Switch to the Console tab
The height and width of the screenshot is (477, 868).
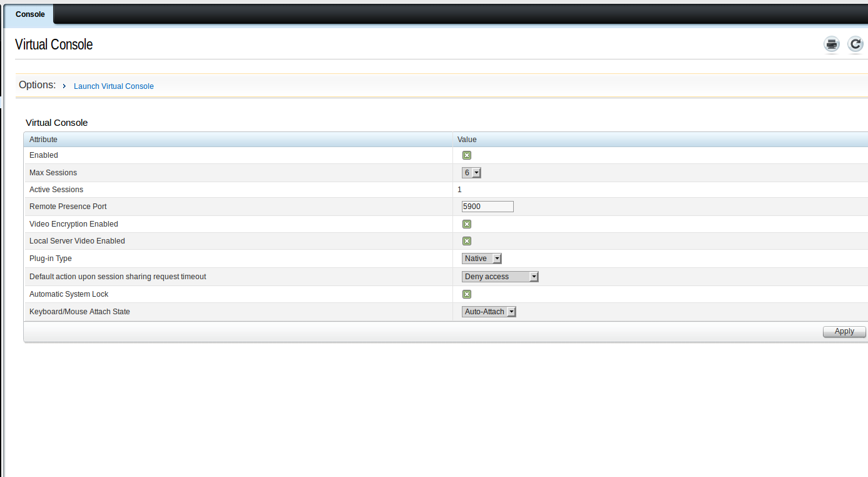coord(30,14)
